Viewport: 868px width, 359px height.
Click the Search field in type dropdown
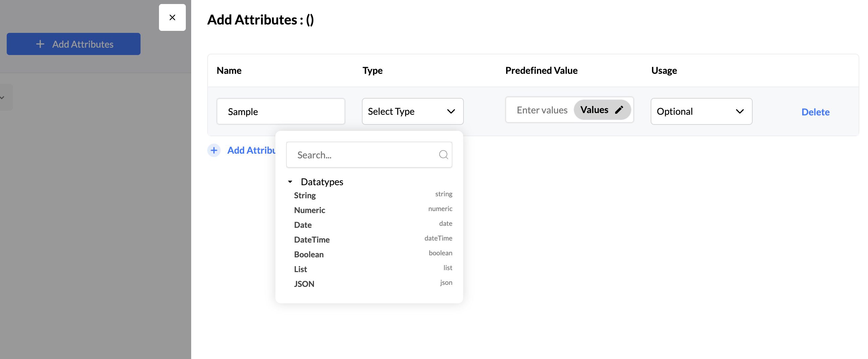pos(364,155)
